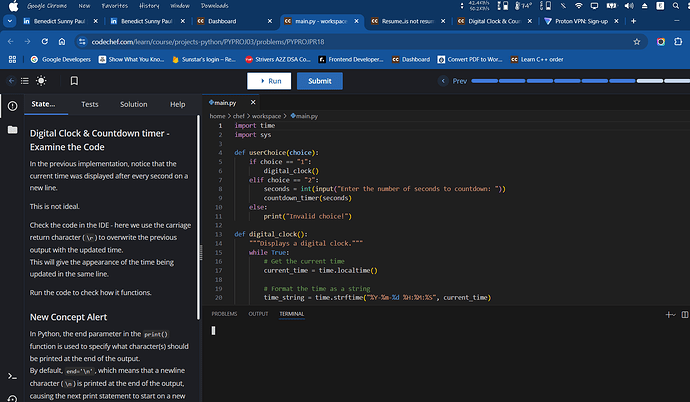690x402 pixels.
Task: Open the lesson list menu icon
Action: click(25, 81)
